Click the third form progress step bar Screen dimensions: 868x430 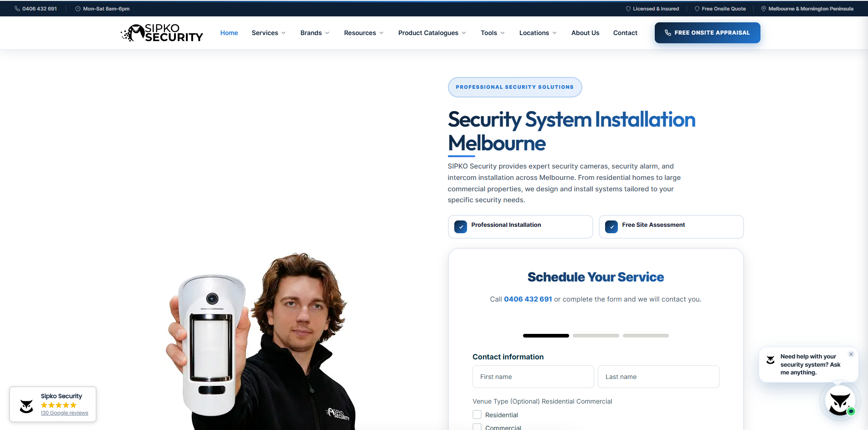(646, 336)
